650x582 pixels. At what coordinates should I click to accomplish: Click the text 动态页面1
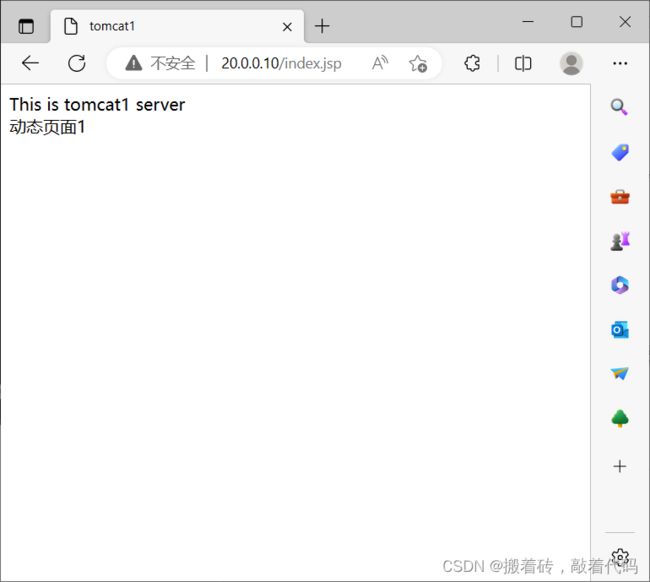(x=47, y=127)
